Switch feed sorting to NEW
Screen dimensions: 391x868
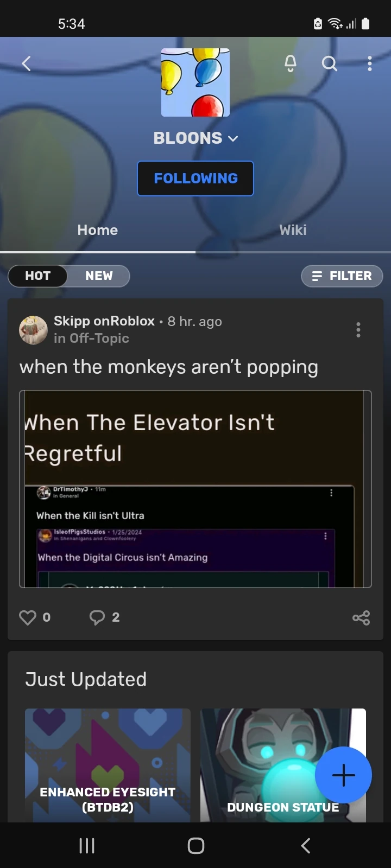(99, 276)
